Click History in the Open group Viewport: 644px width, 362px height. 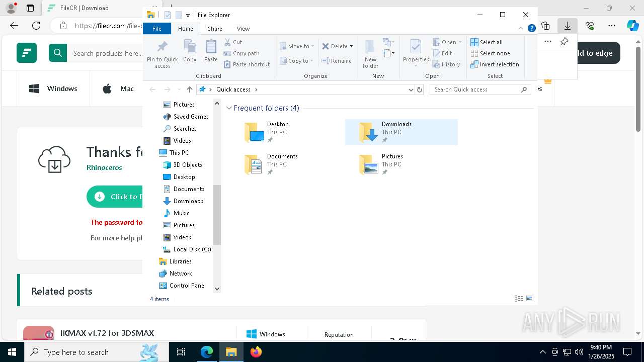[446, 64]
